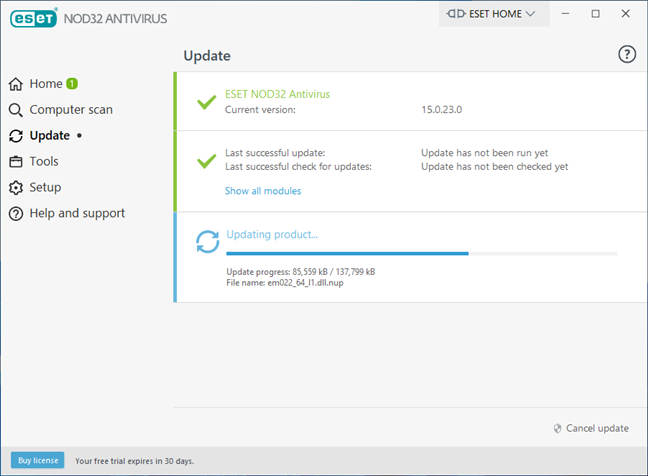The height and width of the screenshot is (476, 648).
Task: Click the 'Updating product...' status text
Action: pyautogui.click(x=272, y=235)
